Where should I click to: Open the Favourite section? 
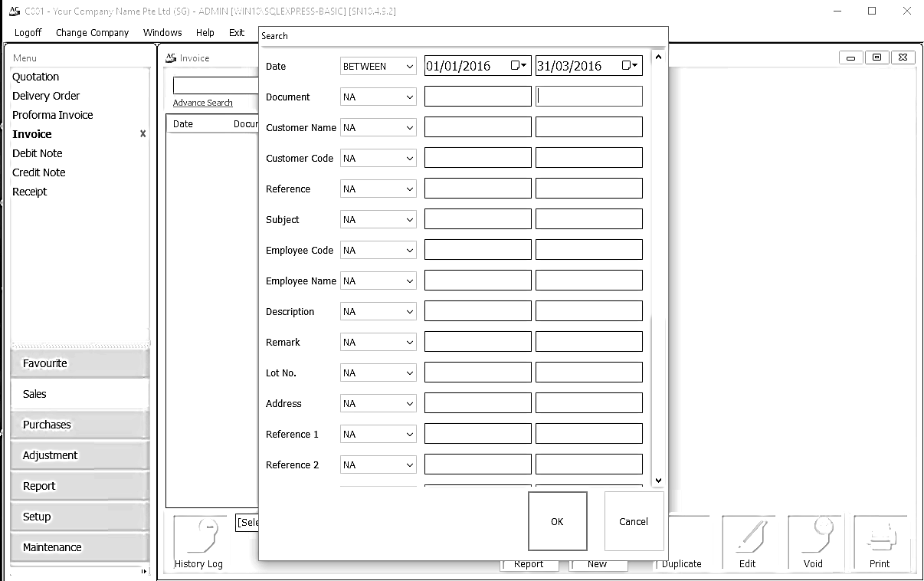point(80,363)
